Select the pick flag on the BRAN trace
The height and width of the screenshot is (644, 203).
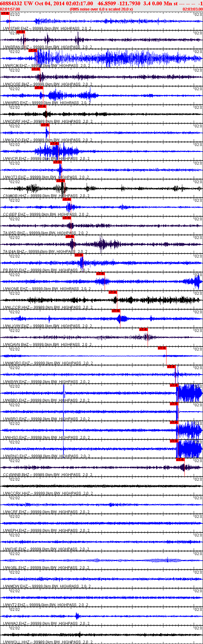[20, 32]
